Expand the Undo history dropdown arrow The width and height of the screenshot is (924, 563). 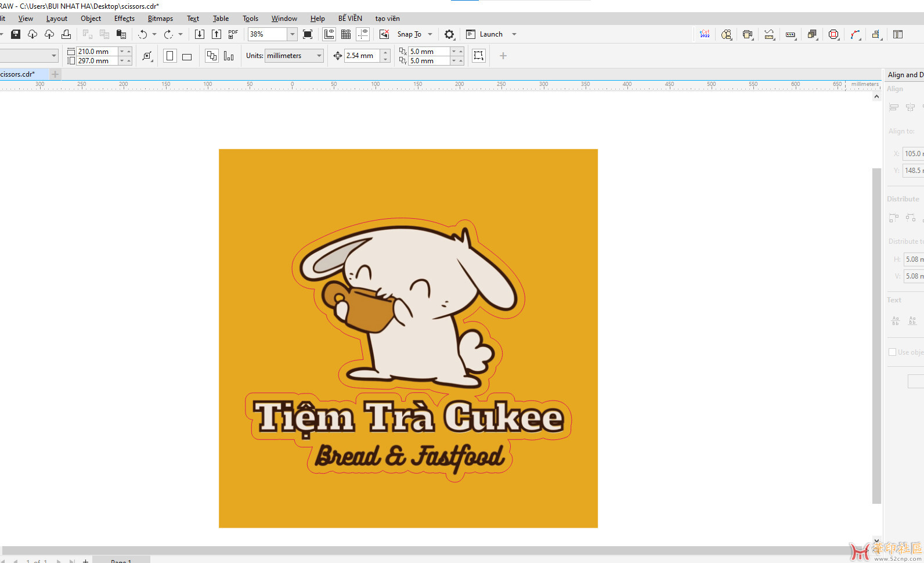[154, 34]
